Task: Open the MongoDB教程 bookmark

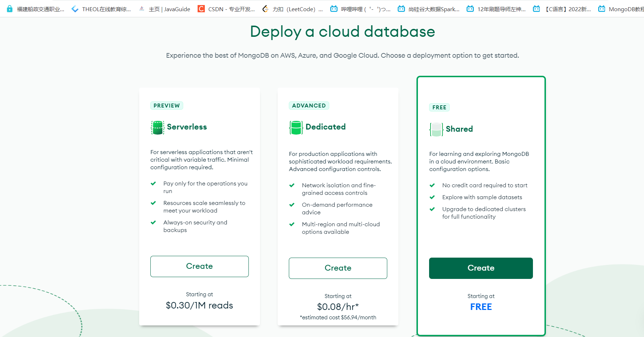Action: coord(621,9)
